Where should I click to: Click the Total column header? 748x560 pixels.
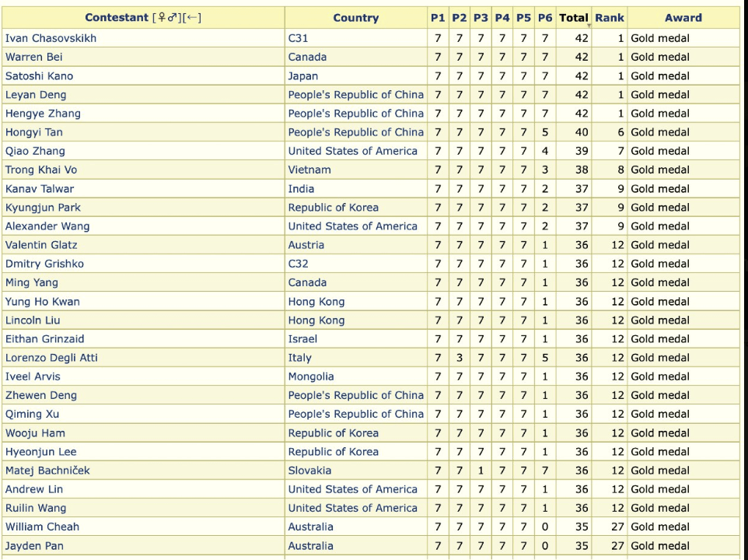pos(574,18)
